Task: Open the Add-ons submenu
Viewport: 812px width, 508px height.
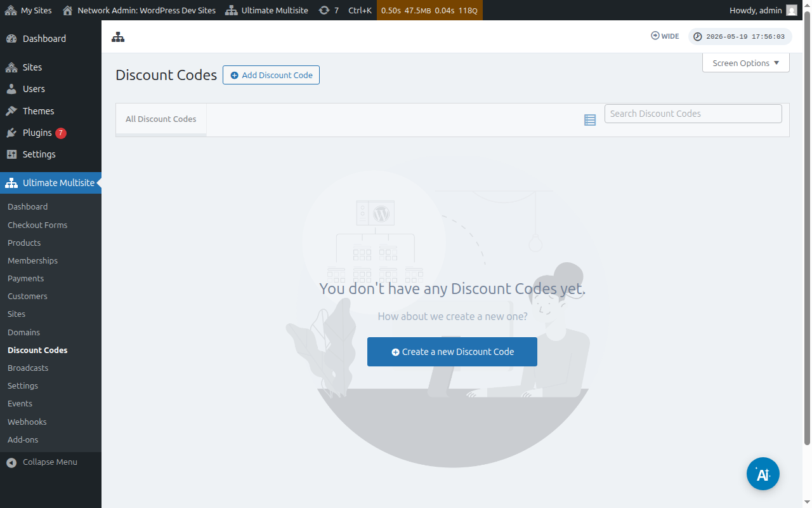Action: point(23,439)
